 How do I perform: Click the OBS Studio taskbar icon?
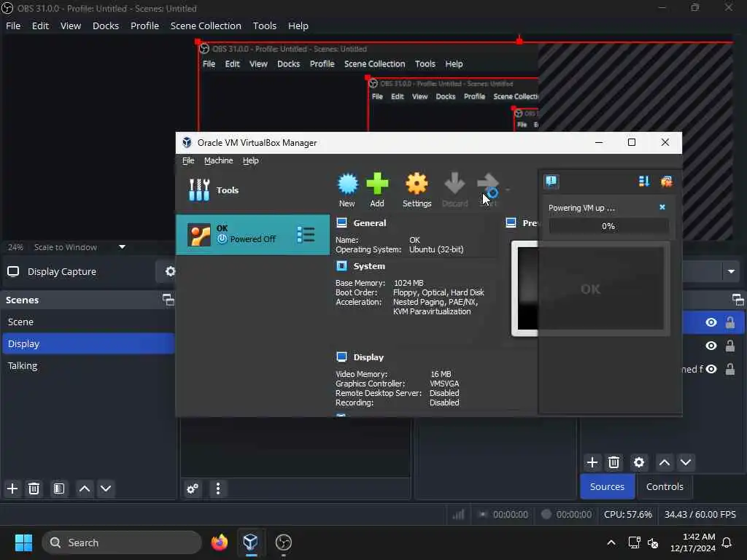coord(284,542)
